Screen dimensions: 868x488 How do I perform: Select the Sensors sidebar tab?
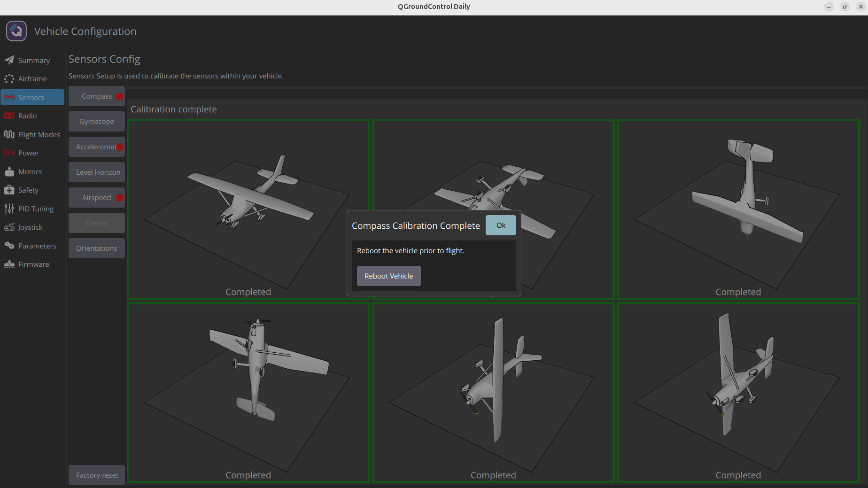(x=32, y=97)
